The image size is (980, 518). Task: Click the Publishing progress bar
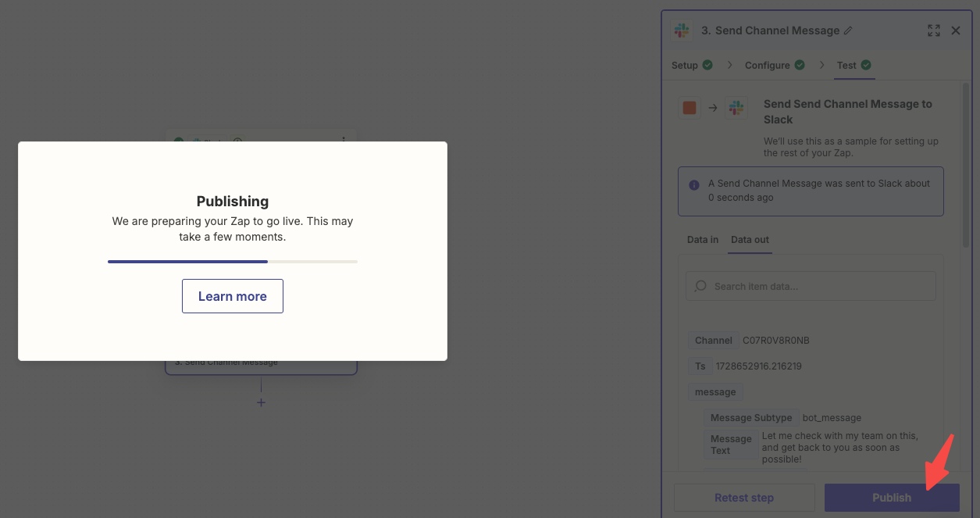tap(232, 262)
